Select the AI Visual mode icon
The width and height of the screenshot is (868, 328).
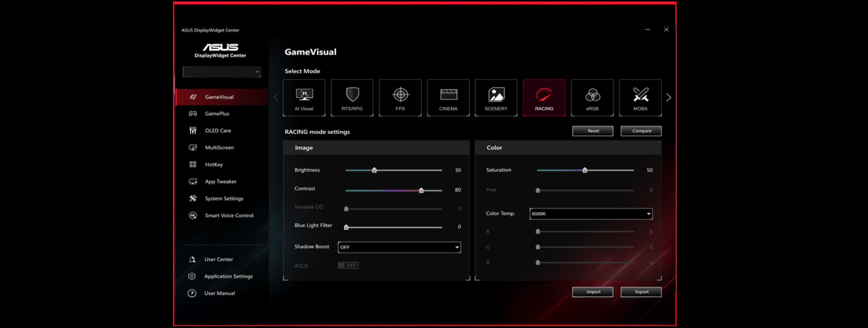(304, 97)
